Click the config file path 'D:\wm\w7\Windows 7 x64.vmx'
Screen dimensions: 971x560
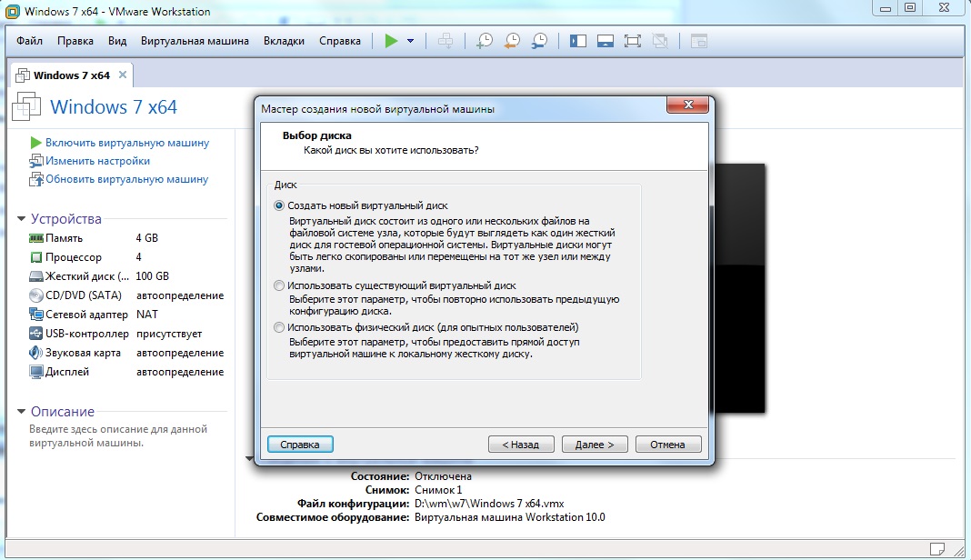pyautogui.click(x=489, y=504)
